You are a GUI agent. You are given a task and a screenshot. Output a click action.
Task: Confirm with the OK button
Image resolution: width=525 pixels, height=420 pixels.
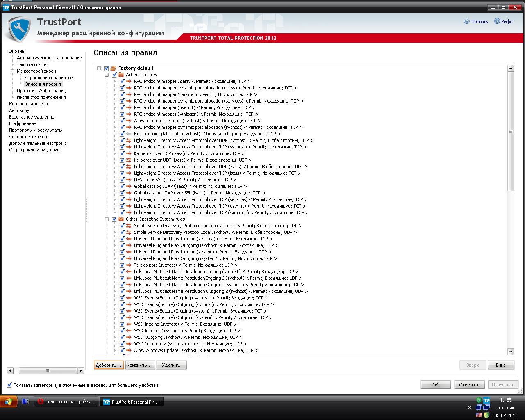(435, 385)
